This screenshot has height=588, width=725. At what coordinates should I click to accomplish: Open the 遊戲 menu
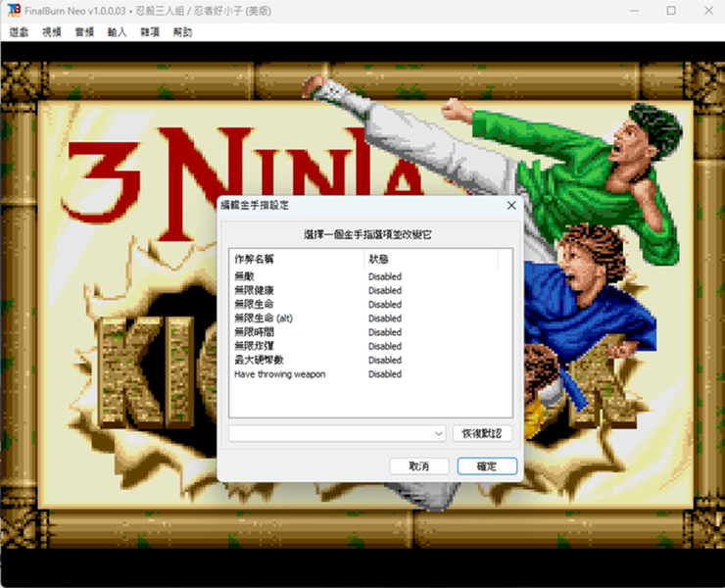(x=19, y=32)
